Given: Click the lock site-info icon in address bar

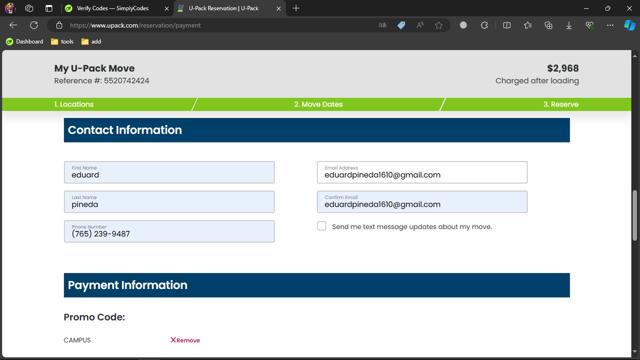Looking at the screenshot, I should (x=59, y=25).
